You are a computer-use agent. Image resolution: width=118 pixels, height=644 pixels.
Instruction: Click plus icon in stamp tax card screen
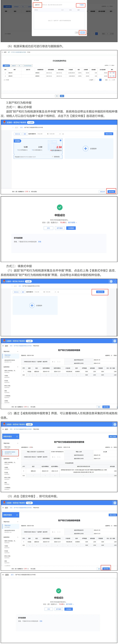click(85, 149)
